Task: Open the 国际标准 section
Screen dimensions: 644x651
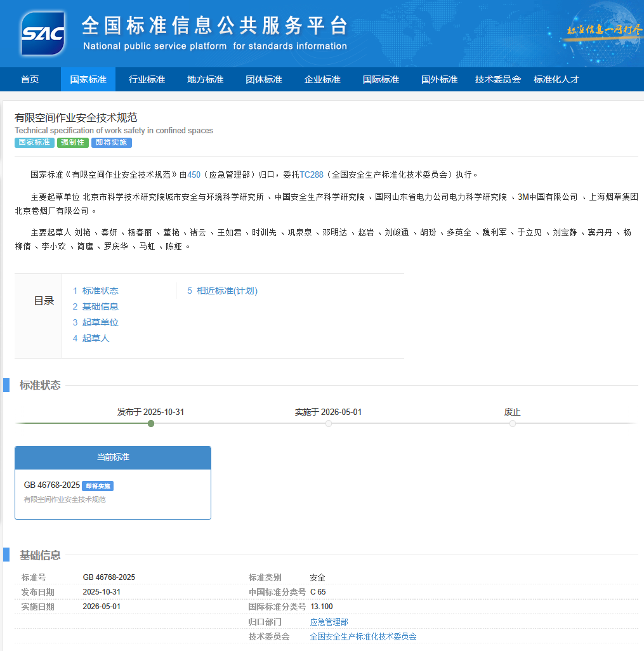Action: tap(379, 79)
